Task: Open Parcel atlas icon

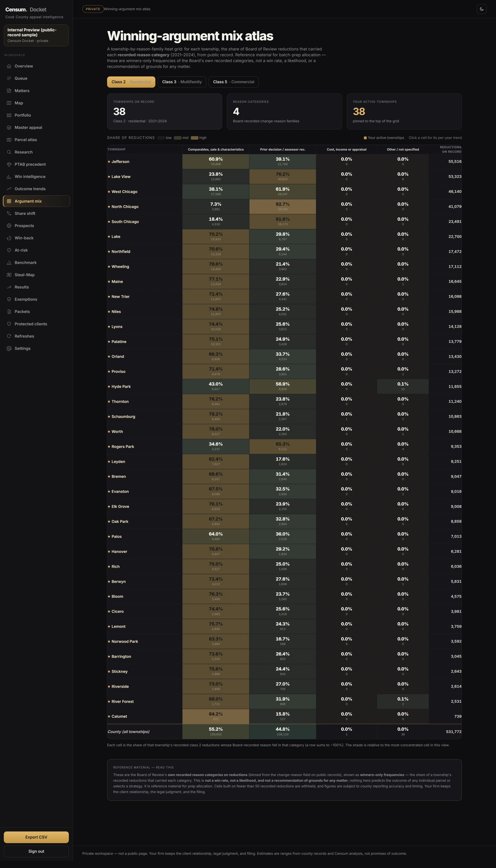Action: point(9,140)
